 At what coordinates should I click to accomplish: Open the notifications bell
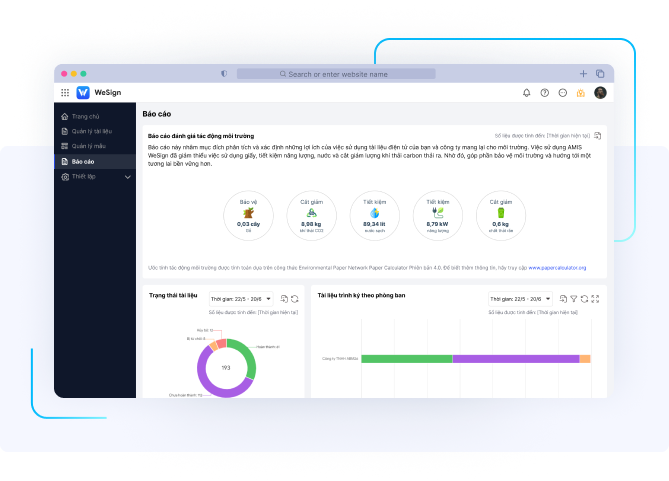pos(527,93)
